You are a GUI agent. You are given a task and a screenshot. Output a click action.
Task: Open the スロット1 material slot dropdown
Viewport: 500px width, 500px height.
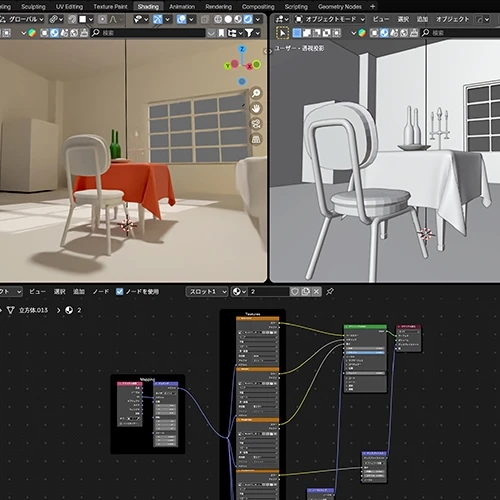207,292
